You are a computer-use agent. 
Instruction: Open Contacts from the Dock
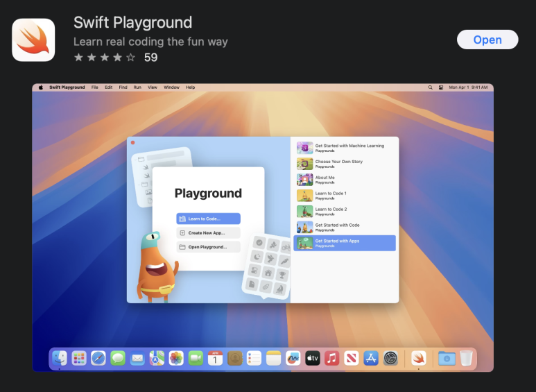pyautogui.click(x=235, y=358)
